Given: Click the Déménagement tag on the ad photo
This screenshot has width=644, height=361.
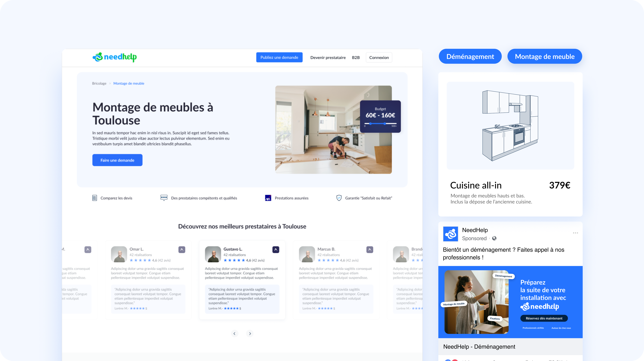Looking at the screenshot, I should 503,276.
